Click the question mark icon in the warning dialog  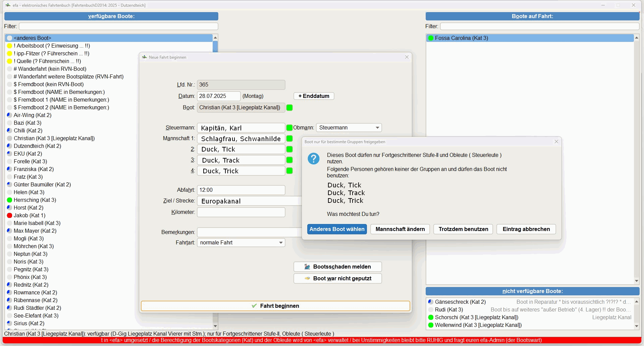(x=314, y=159)
